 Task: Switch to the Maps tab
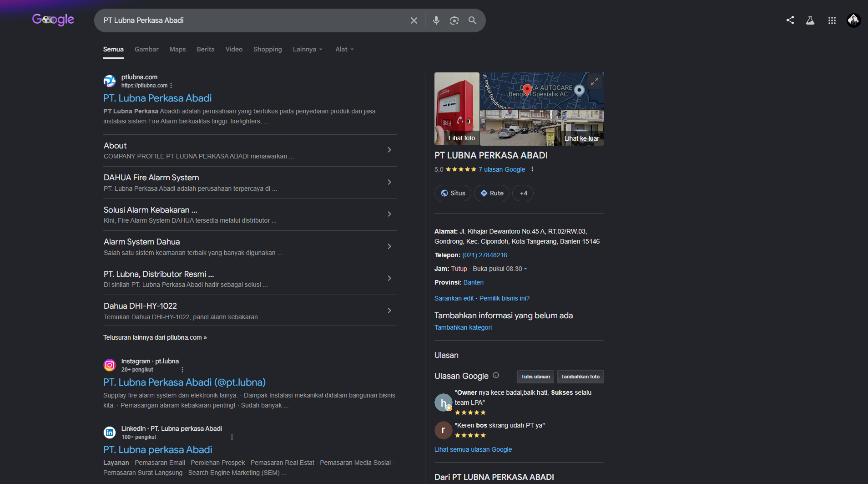[177, 49]
